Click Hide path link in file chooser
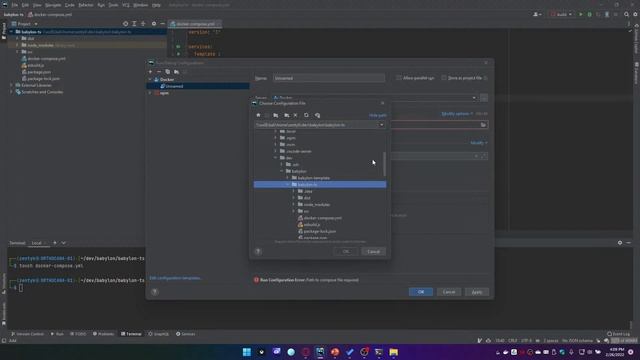 tap(378, 116)
